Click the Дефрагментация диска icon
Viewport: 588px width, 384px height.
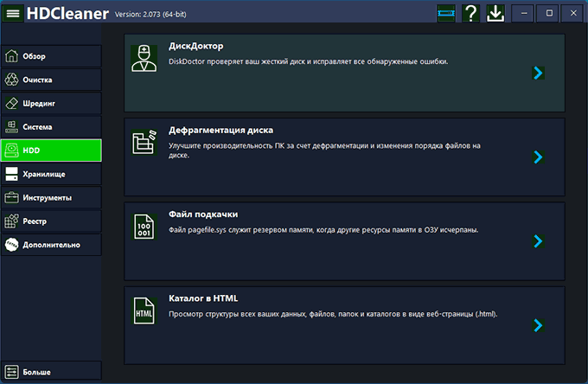click(144, 144)
